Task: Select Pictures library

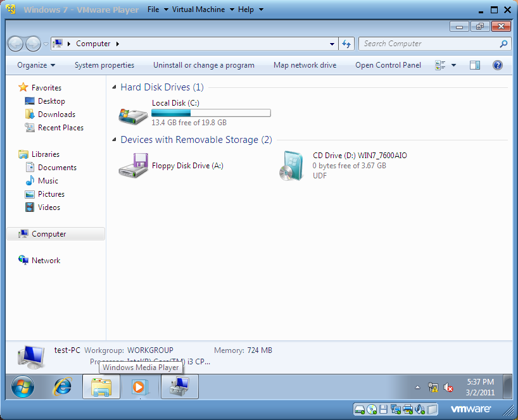Action: coord(51,194)
